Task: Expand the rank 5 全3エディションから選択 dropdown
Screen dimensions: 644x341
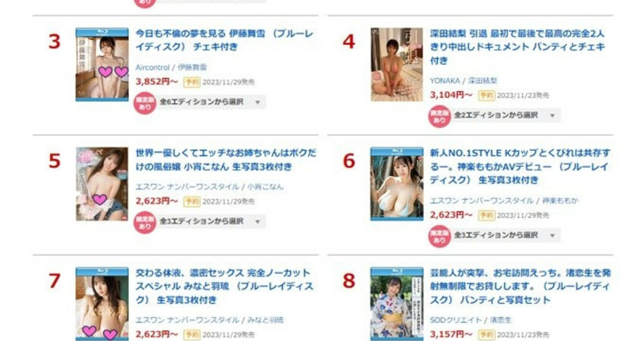Action: tap(211, 221)
